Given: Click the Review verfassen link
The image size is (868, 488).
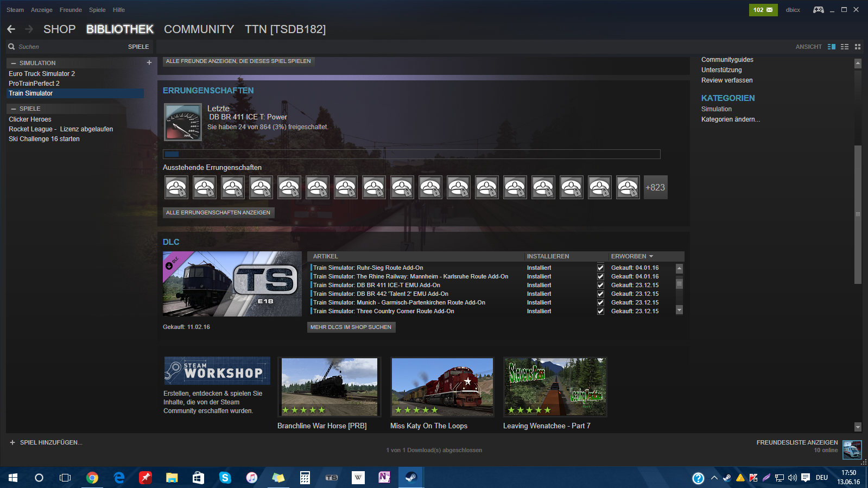Looking at the screenshot, I should point(727,80).
